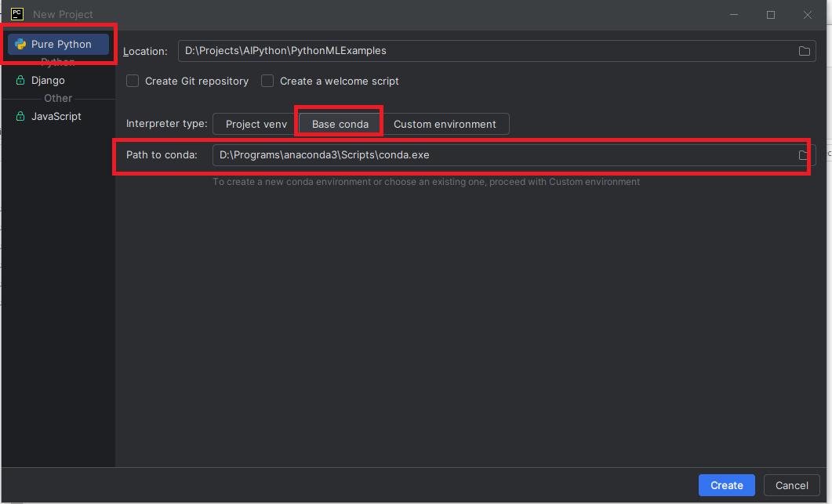
Task: Select the Base conda interpreter type
Action: point(340,124)
